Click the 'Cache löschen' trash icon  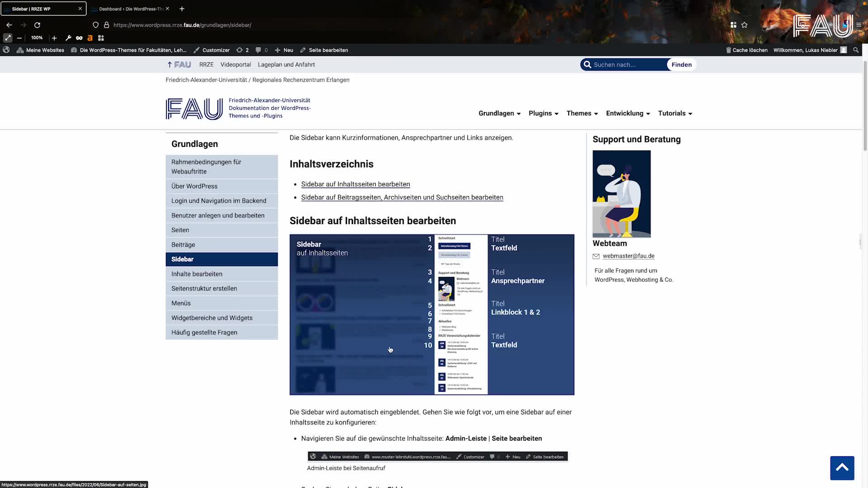click(728, 50)
